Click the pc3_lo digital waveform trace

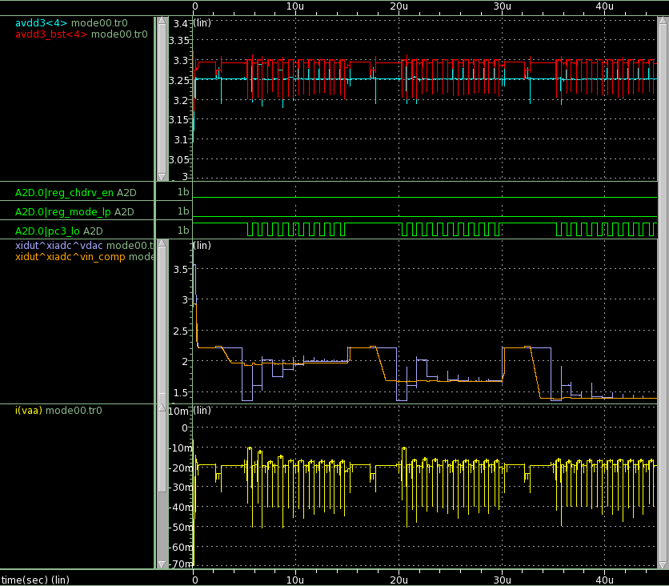coord(425,229)
